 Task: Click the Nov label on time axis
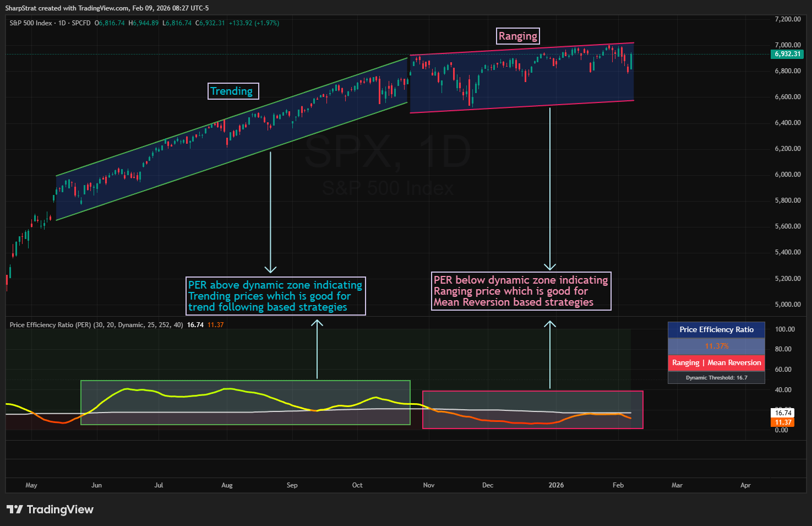pos(429,485)
